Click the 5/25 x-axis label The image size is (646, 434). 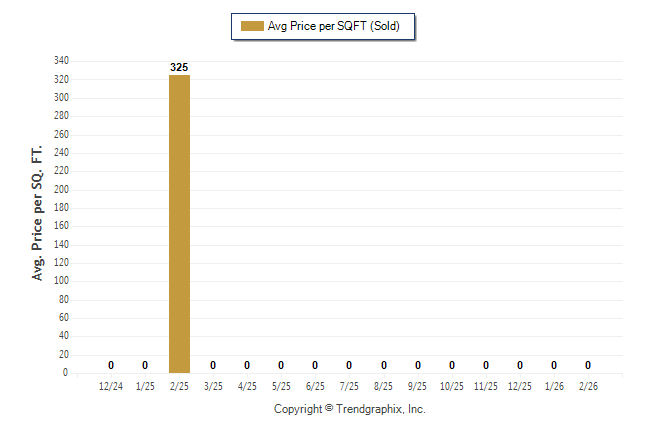281,387
